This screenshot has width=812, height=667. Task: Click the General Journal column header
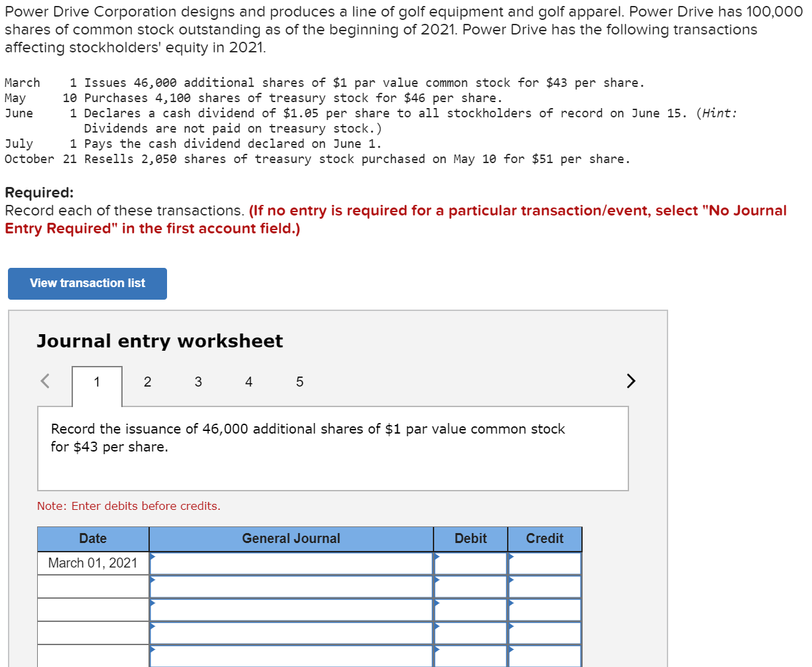pyautogui.click(x=292, y=539)
